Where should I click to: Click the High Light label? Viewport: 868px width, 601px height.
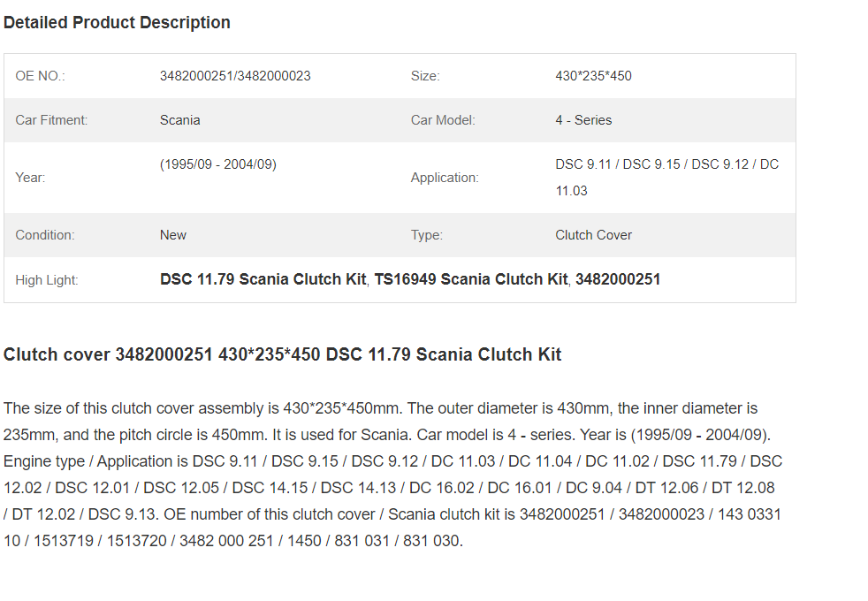tap(47, 280)
